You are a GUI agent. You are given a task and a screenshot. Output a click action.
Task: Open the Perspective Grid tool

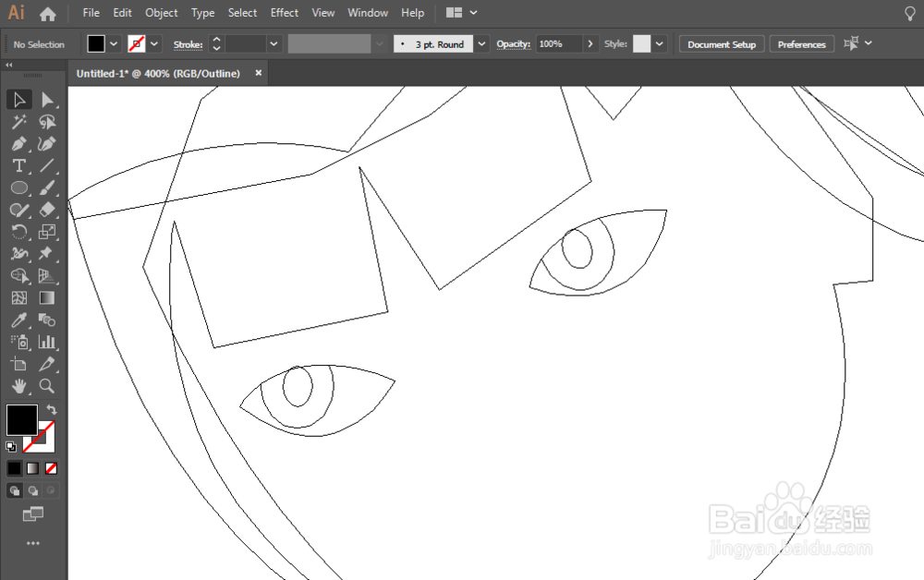[x=47, y=276]
